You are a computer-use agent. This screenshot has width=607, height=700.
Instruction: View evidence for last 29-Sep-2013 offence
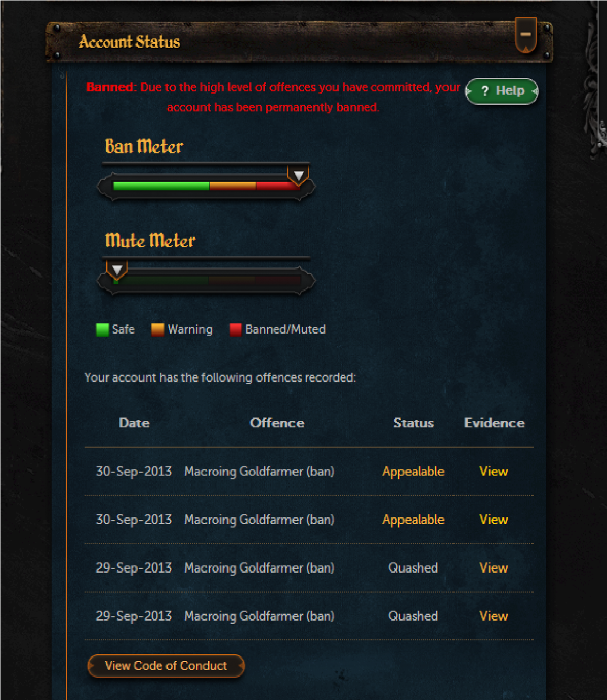tap(493, 616)
